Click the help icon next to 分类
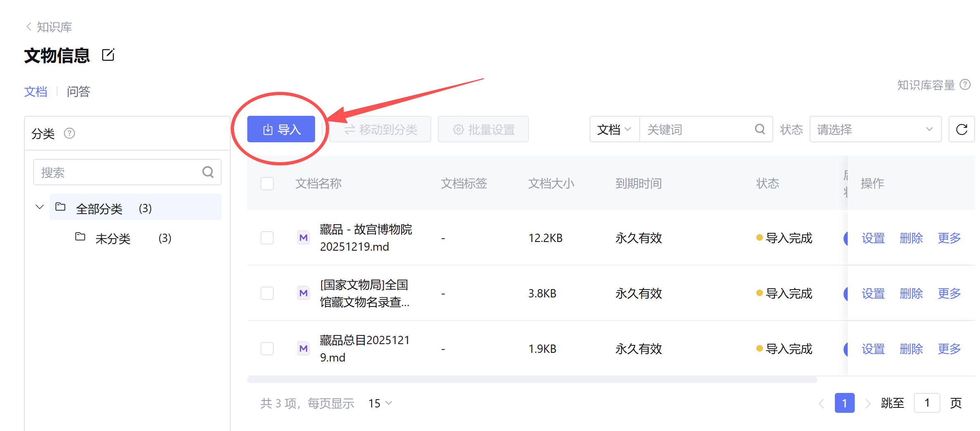 click(x=69, y=133)
